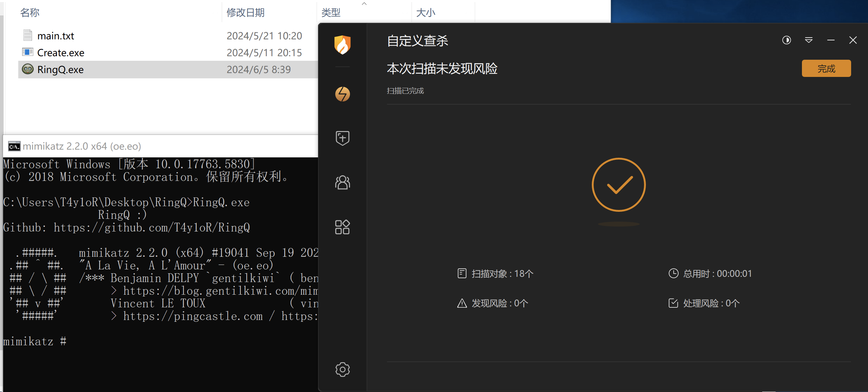Image resolution: width=868 pixels, height=392 pixels.
Task: Click the 类型 column header sort arrow
Action: 364,4
